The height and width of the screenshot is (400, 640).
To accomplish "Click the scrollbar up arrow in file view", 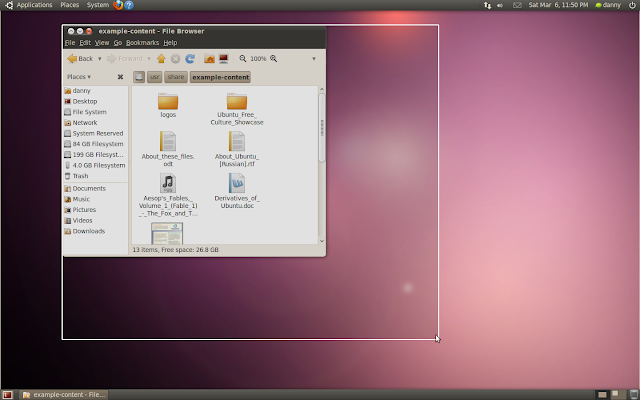I will [322, 89].
